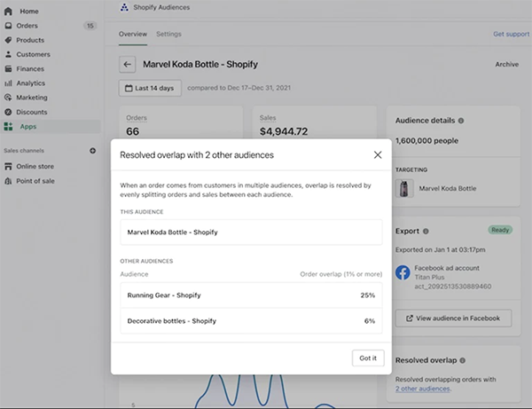Viewport: 532px width, 409px height.
Task: Open the Last 14 days date picker
Action: (x=150, y=88)
